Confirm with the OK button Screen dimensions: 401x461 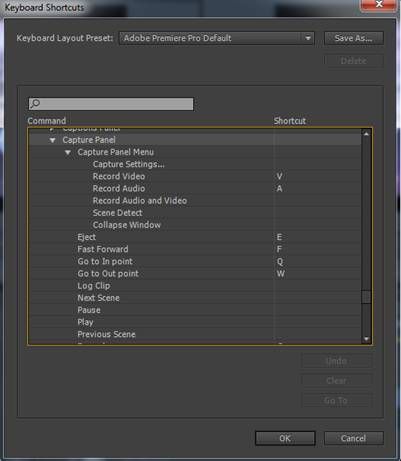(x=285, y=438)
